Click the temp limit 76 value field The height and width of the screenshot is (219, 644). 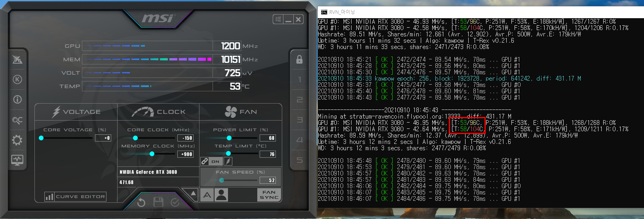click(268, 154)
